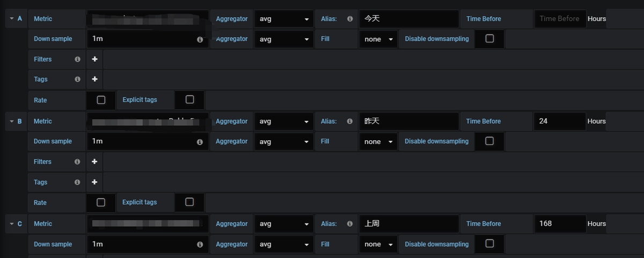Click Alias field containing 昨天
Image resolution: width=644 pixels, height=258 pixels.
[x=409, y=121]
